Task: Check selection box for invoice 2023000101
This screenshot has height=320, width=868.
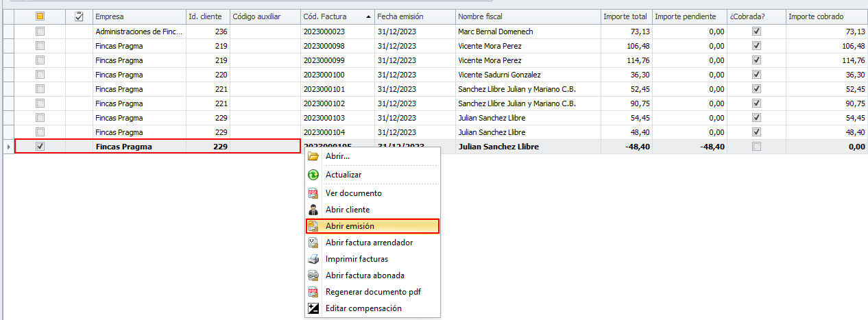Action: pos(40,89)
